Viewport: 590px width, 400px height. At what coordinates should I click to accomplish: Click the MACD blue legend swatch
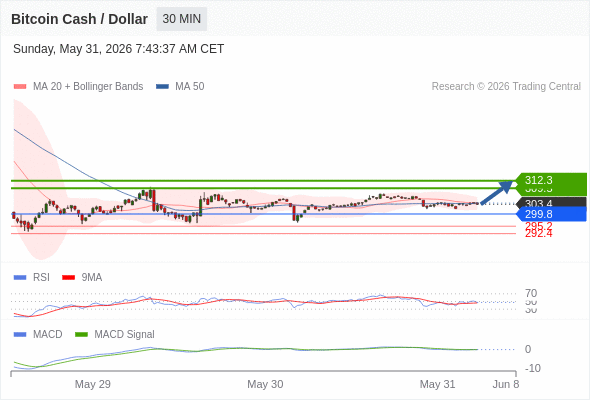coord(20,335)
